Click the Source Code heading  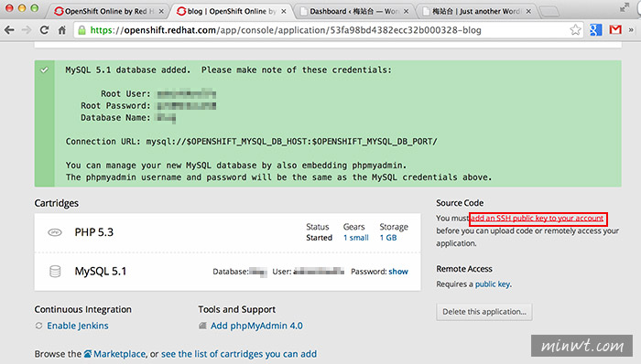460,203
